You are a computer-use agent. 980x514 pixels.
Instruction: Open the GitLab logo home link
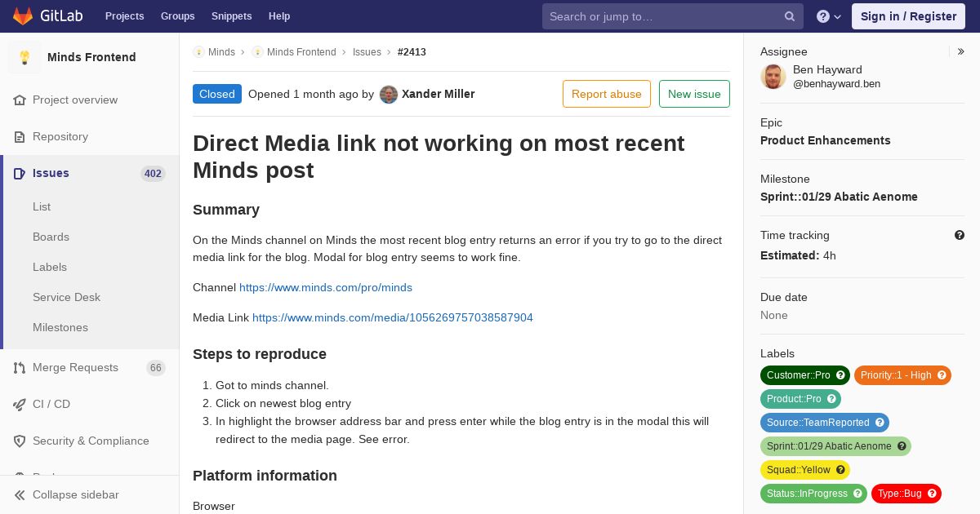[x=47, y=16]
